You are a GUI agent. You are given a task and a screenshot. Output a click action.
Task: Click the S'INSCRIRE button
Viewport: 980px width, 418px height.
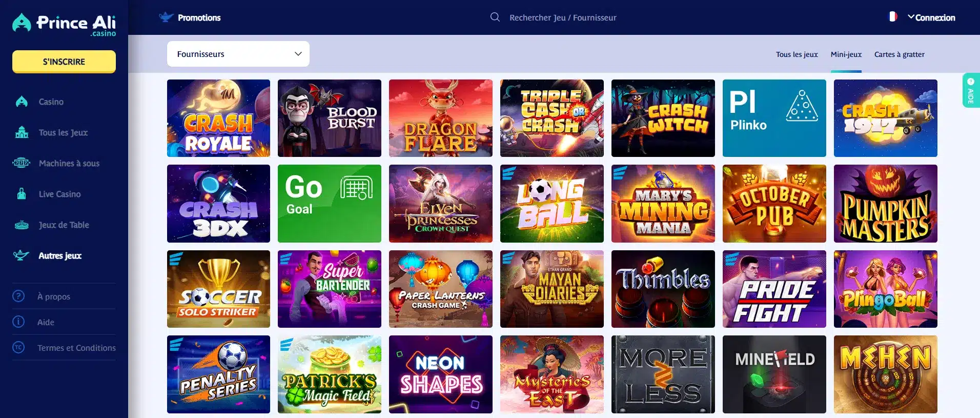pos(64,62)
